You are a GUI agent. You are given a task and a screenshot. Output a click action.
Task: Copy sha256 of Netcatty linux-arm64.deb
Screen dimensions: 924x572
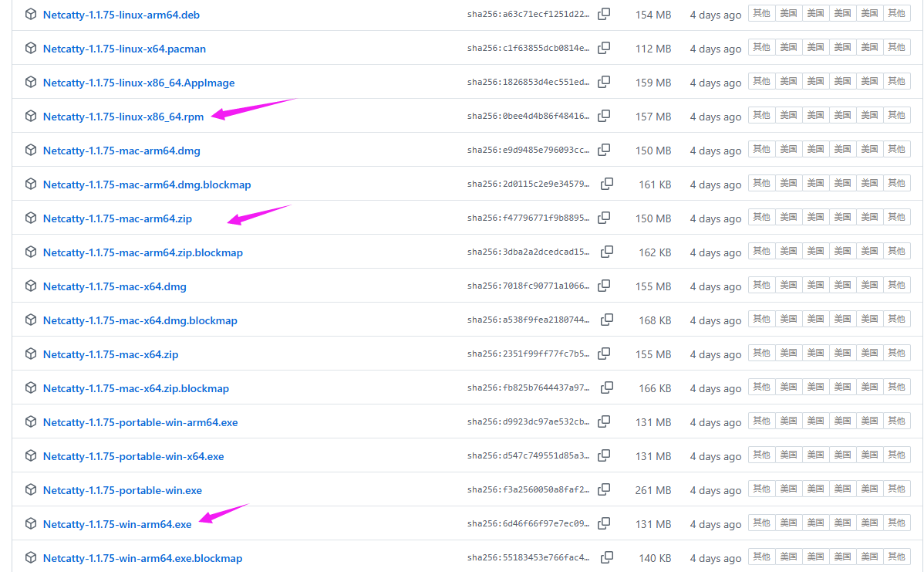(x=604, y=14)
